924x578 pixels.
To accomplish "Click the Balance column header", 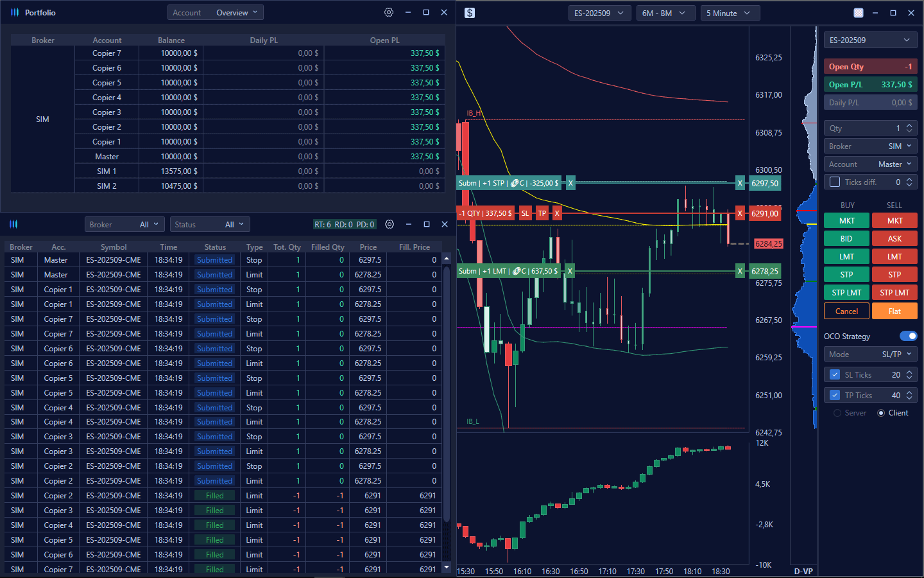I will tap(171, 40).
